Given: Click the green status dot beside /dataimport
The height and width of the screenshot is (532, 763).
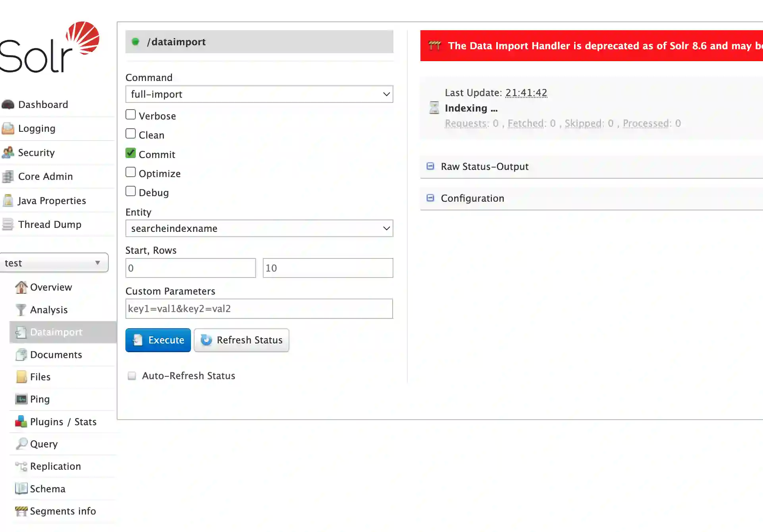Looking at the screenshot, I should tap(135, 42).
